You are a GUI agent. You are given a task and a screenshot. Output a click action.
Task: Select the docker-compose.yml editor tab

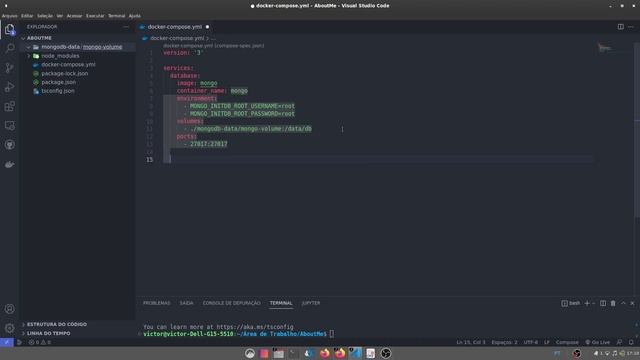tap(174, 27)
